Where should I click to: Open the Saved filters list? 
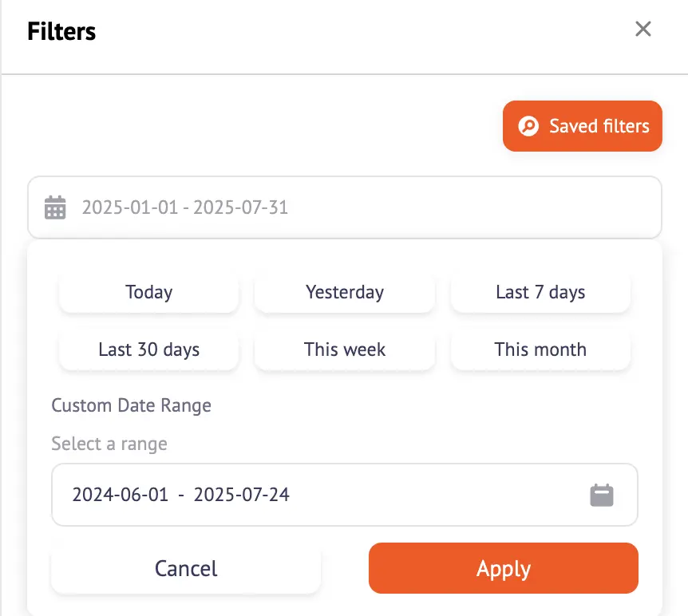583,126
